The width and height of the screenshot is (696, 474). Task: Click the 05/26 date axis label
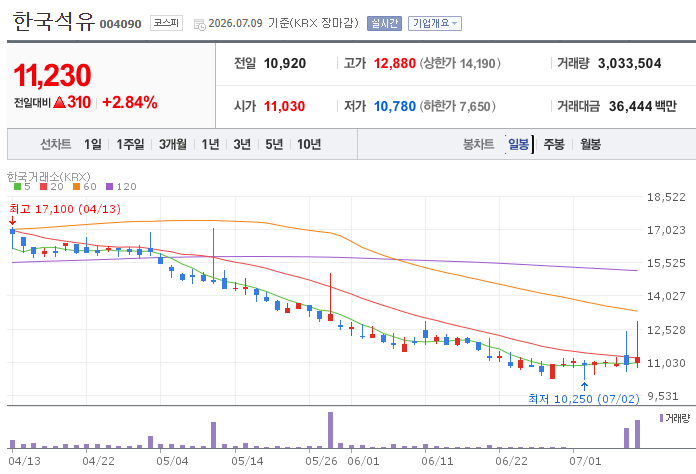pyautogui.click(x=321, y=462)
